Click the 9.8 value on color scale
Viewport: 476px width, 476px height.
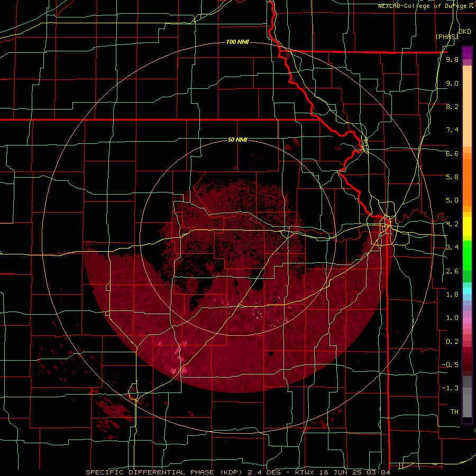point(452,60)
